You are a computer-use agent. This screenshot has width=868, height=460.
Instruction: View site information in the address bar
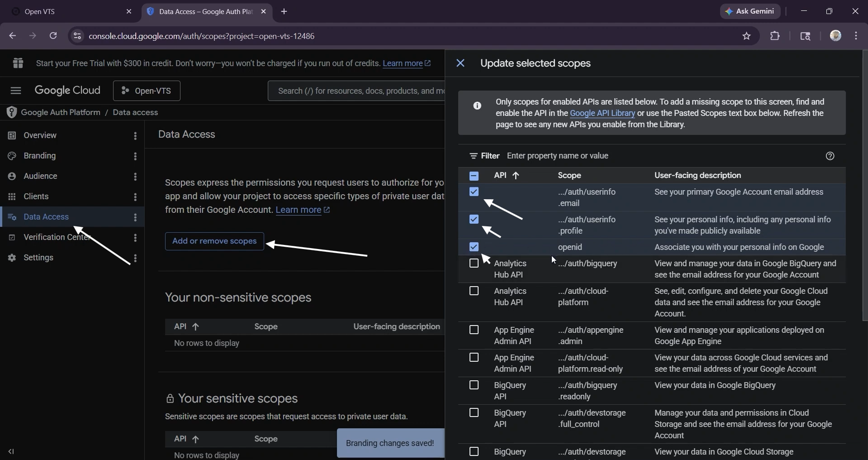click(77, 36)
